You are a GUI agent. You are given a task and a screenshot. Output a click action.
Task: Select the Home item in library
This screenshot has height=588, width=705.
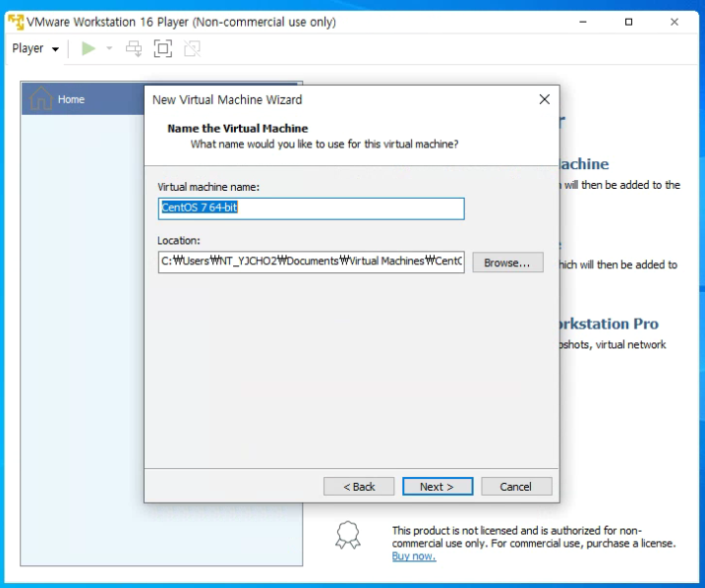[84, 99]
